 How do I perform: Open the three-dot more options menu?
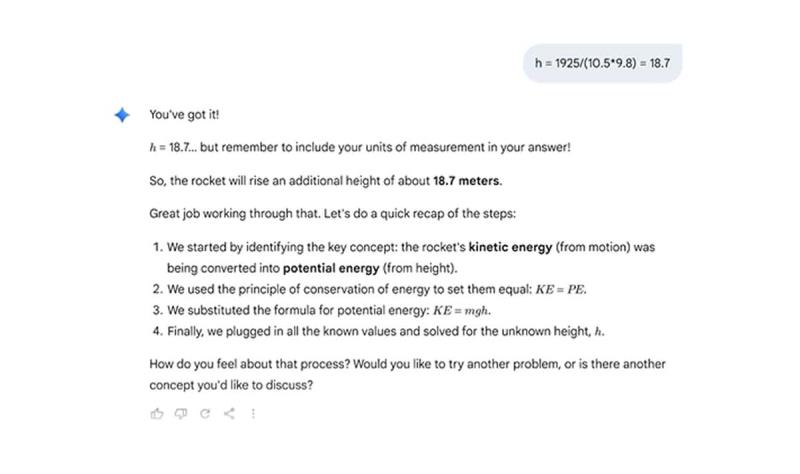coord(253,413)
